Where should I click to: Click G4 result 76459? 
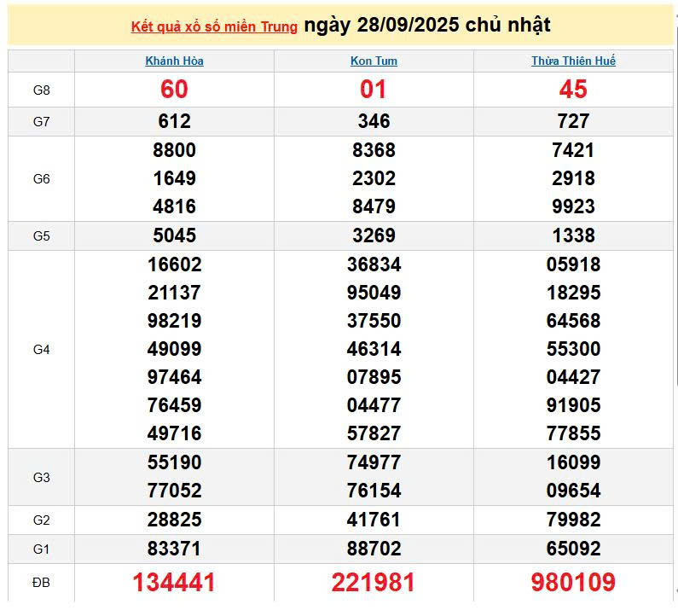click(x=174, y=405)
